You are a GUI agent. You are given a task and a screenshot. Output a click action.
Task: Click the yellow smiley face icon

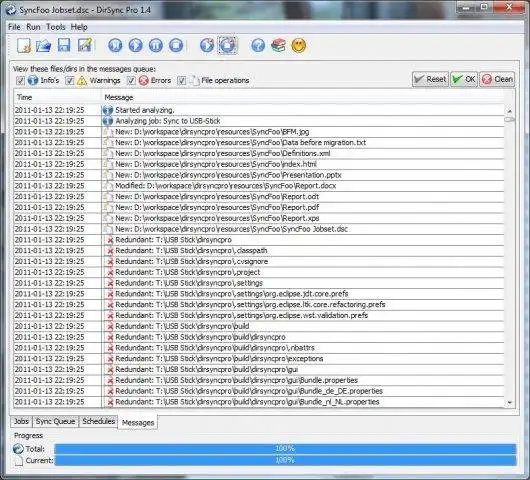299,46
